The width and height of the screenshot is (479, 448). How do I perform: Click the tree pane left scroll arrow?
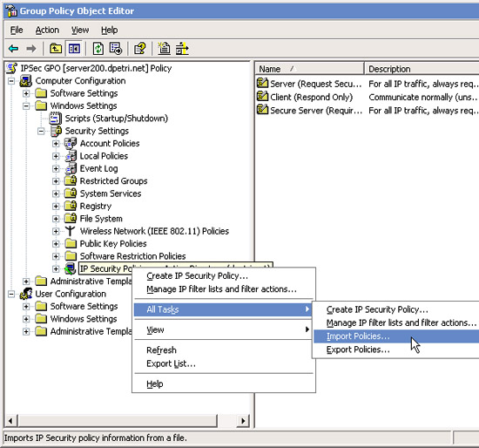(x=11, y=421)
